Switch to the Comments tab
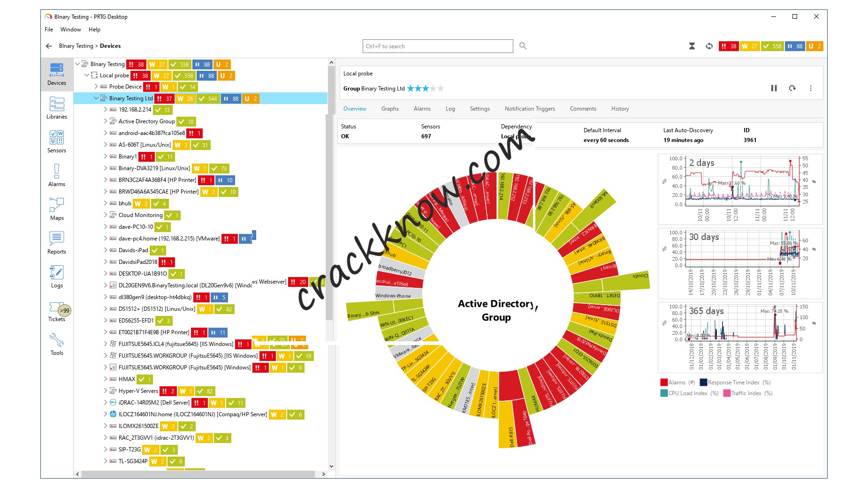868x488 pixels. [583, 109]
